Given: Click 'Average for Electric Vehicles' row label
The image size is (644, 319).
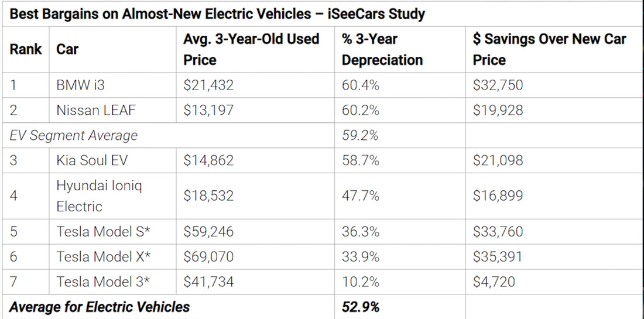Looking at the screenshot, I should coord(100,307).
